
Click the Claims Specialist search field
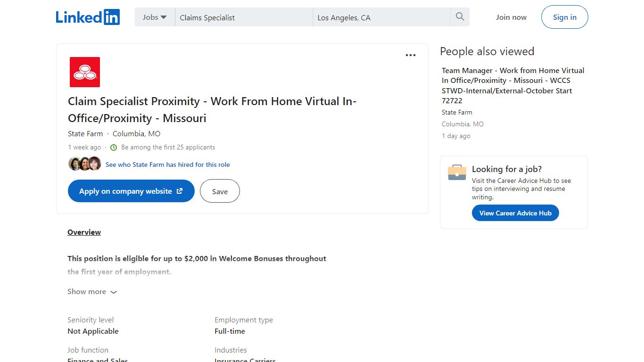coord(244,17)
